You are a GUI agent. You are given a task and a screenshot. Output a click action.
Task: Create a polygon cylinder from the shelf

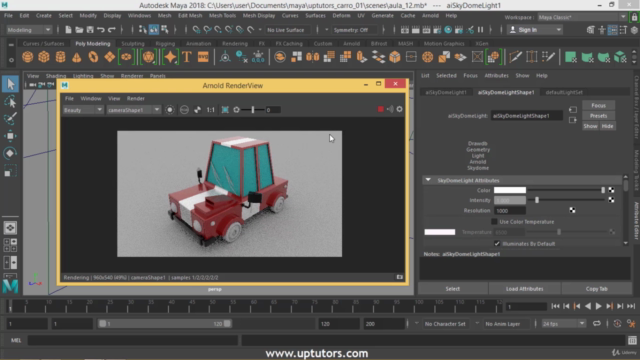(60, 57)
